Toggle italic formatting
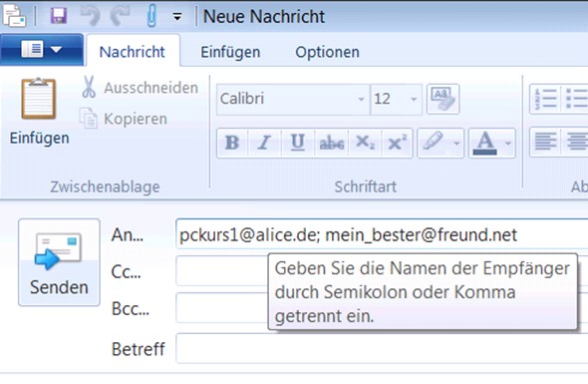The image size is (588, 384). (264, 143)
